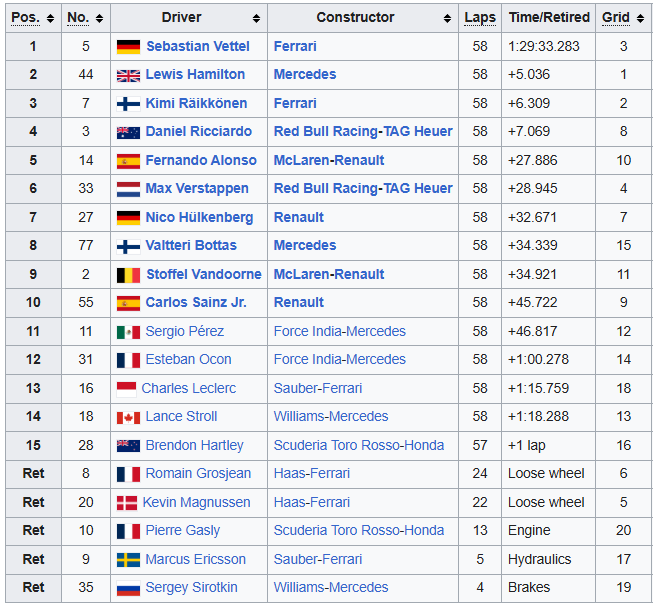Click the Time/Retired column header

pyautogui.click(x=549, y=18)
